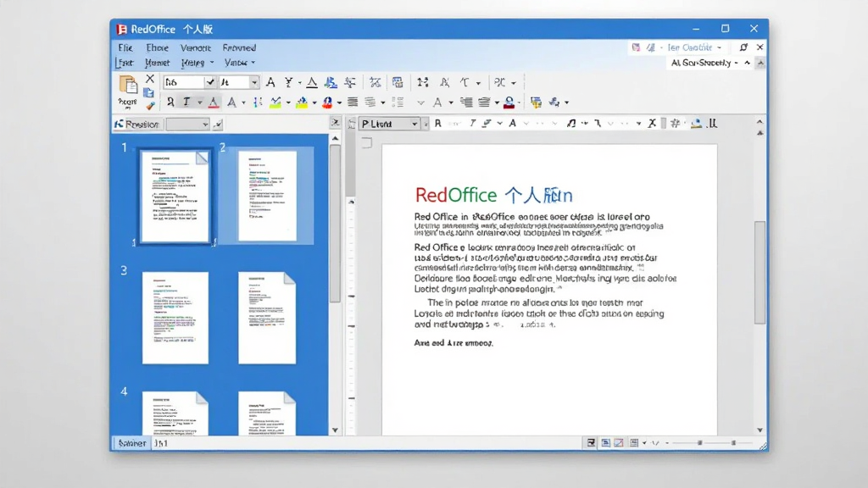Select page 3 left thumbnail

[175, 318]
